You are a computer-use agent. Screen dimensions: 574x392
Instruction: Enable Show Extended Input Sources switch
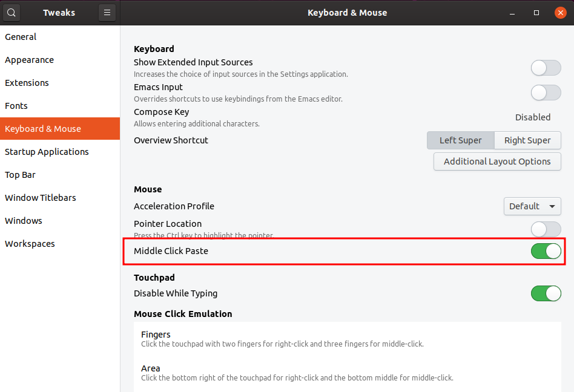(x=546, y=68)
